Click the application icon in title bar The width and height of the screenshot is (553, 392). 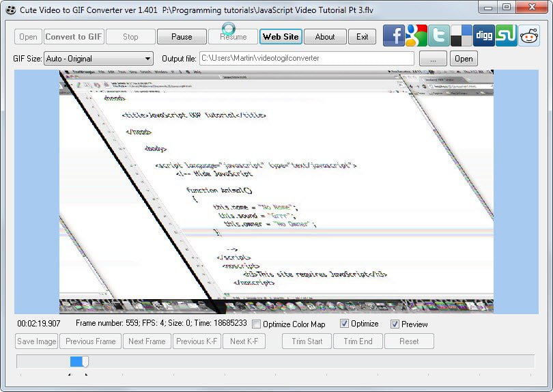click(11, 10)
